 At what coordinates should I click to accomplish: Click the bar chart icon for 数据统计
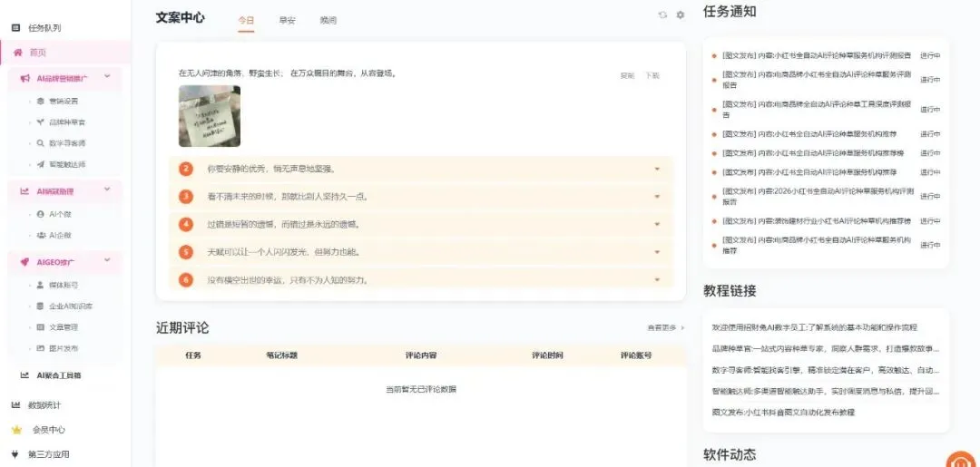pos(15,405)
